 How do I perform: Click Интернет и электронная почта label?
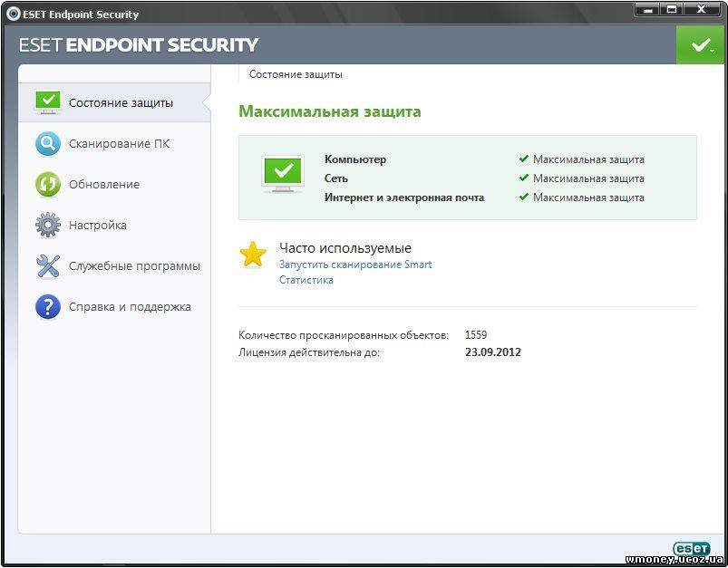[x=404, y=197]
